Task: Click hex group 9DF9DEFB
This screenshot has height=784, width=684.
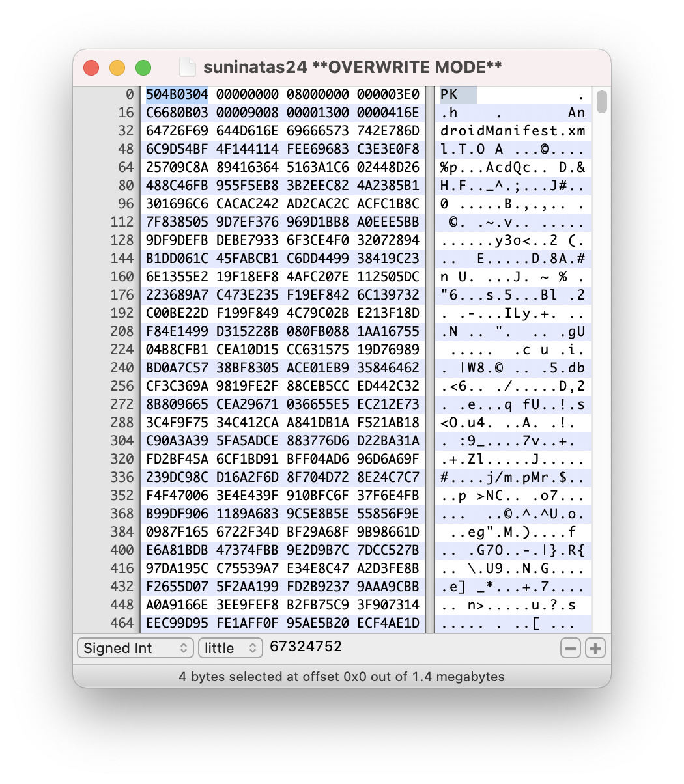Action: pyautogui.click(x=177, y=240)
